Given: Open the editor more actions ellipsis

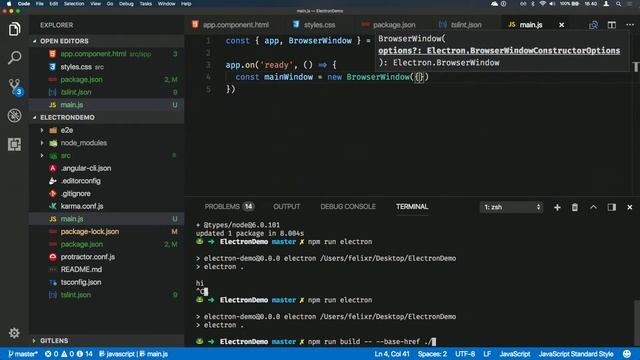Looking at the screenshot, I should [x=630, y=25].
